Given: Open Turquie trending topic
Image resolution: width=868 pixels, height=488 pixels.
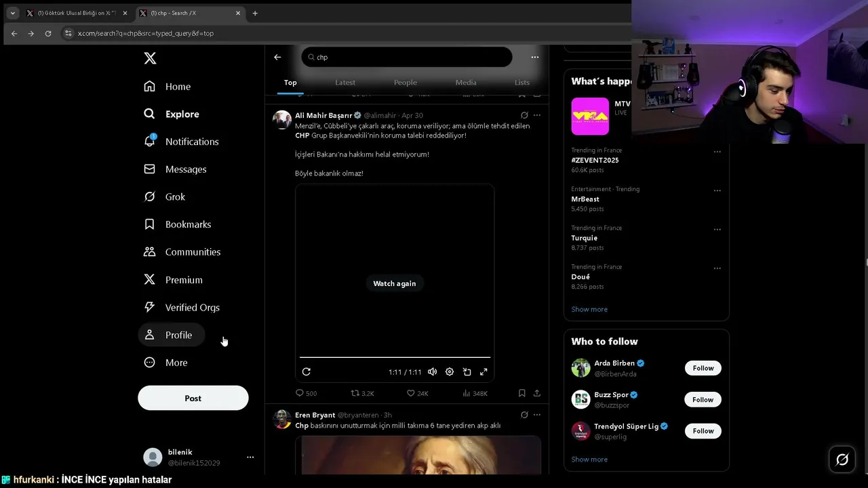Looking at the screenshot, I should click(x=585, y=238).
